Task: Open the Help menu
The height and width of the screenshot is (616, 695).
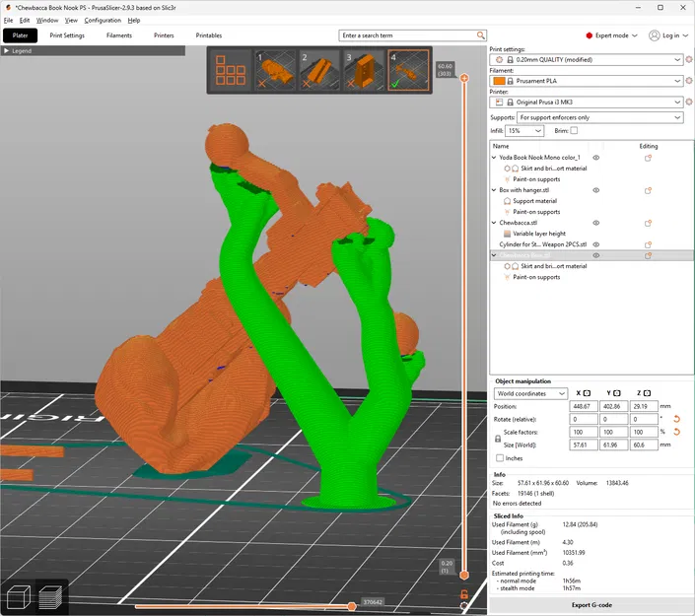Action: pos(134,21)
